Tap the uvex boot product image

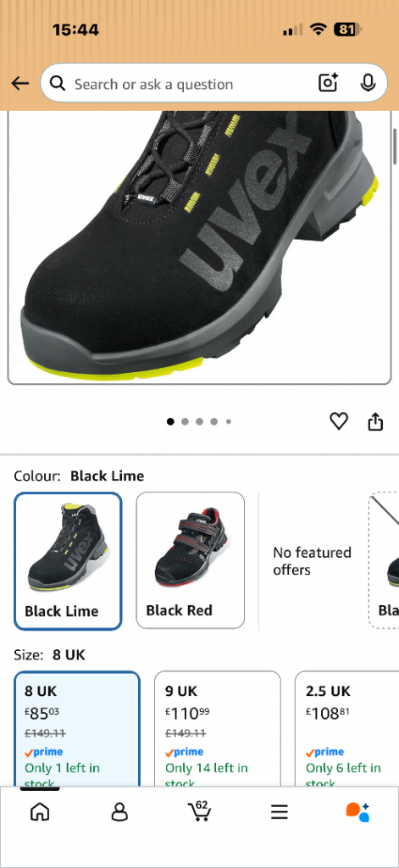(x=199, y=247)
